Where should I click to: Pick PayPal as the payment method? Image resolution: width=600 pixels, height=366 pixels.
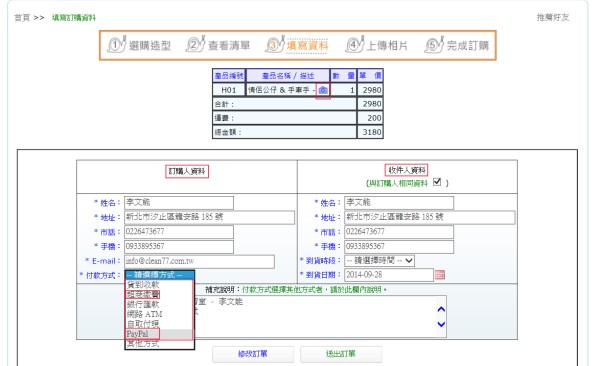point(137,334)
